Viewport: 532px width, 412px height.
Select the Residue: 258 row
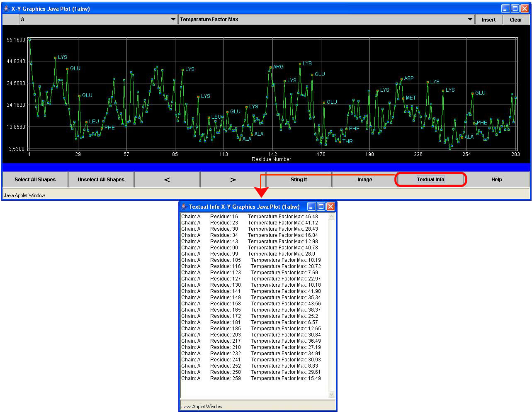click(x=251, y=372)
